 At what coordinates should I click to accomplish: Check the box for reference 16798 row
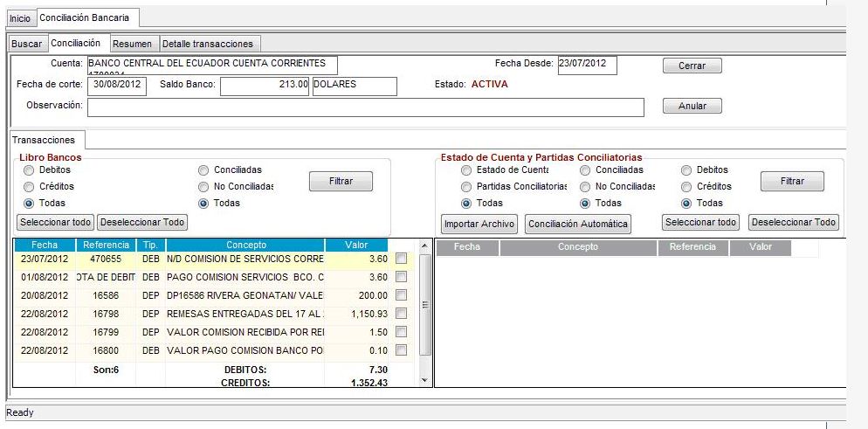click(x=402, y=314)
